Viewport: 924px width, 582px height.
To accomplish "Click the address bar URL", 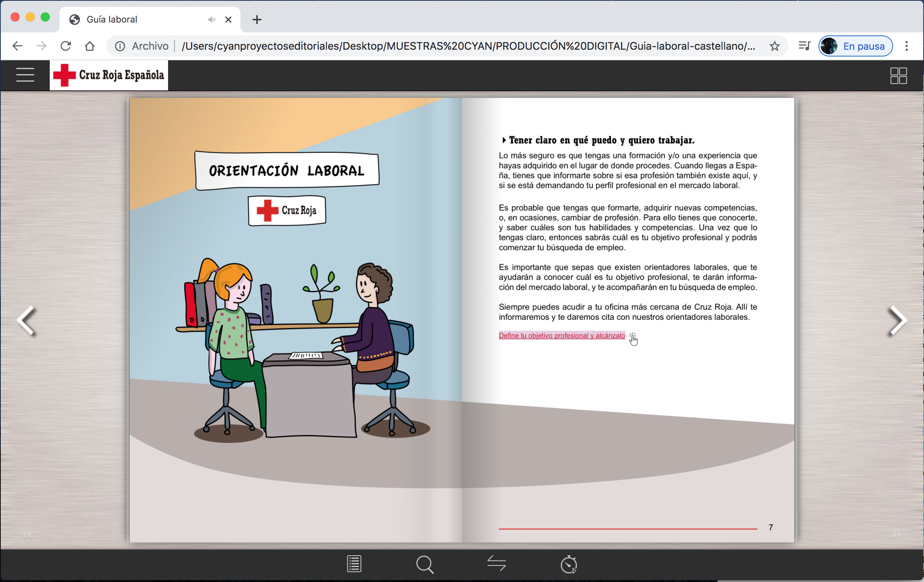I will [x=468, y=46].
